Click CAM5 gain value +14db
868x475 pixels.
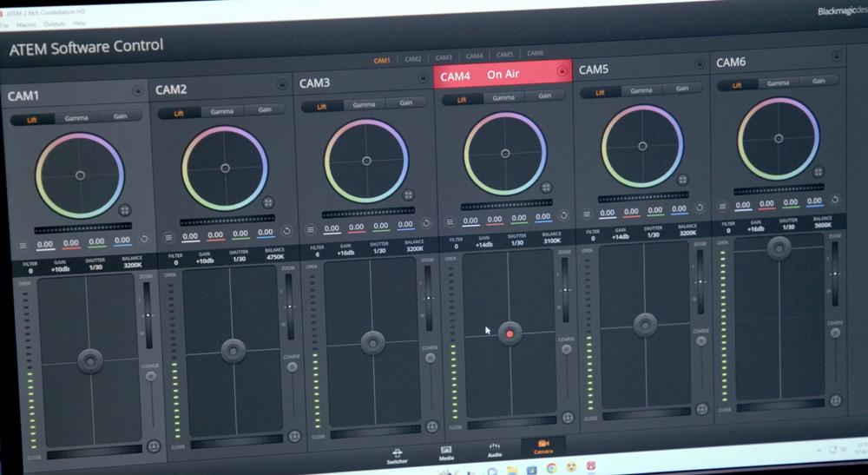(620, 236)
